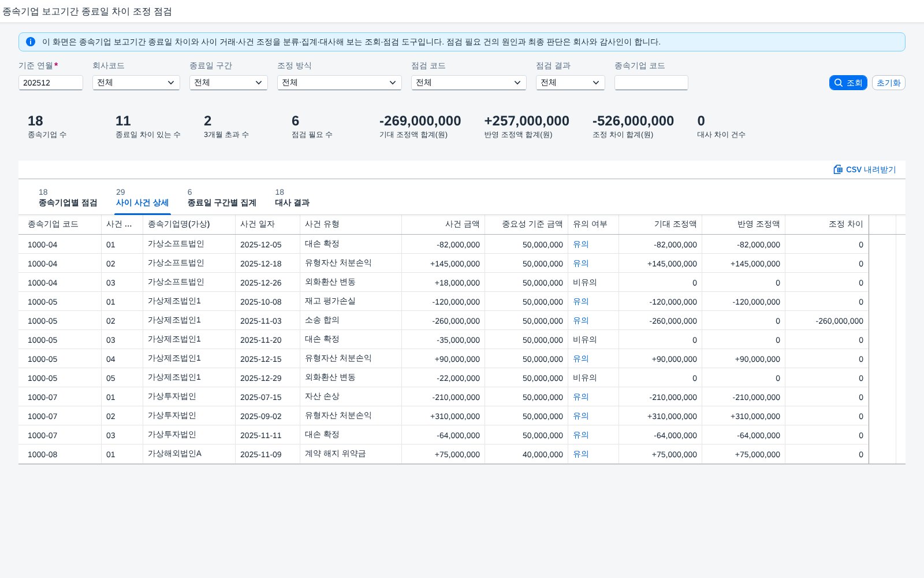Open the 점검 결과 dropdown

[x=571, y=83]
